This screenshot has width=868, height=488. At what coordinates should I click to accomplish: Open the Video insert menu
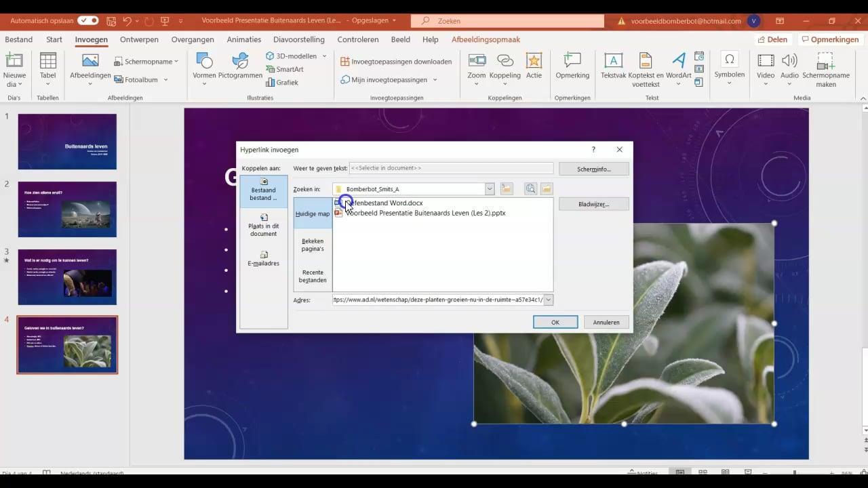(766, 70)
